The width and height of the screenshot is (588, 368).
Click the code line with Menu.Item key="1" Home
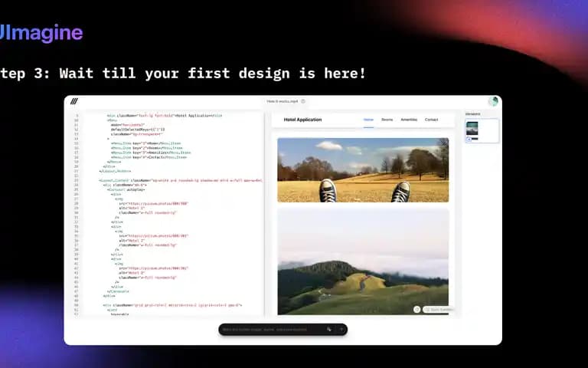(146, 143)
